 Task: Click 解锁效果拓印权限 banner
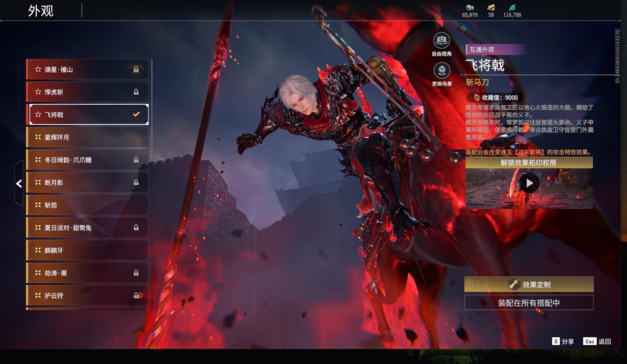click(x=529, y=162)
